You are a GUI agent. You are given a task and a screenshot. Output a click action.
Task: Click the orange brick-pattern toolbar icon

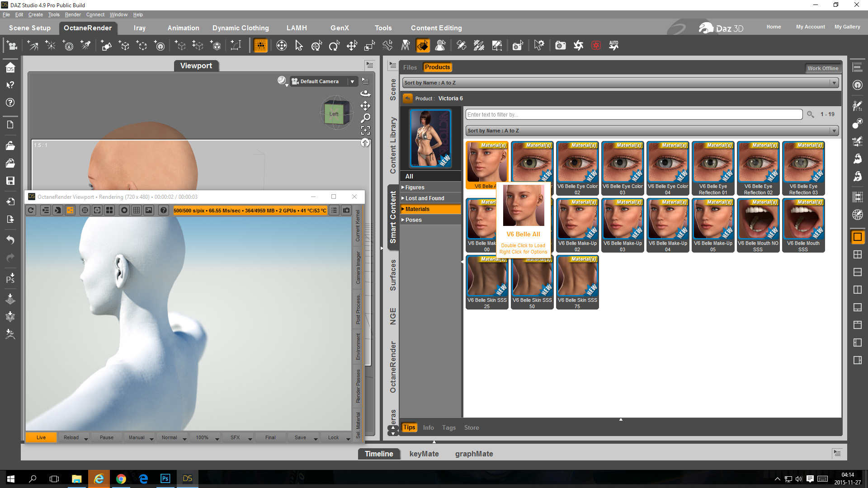click(x=260, y=46)
